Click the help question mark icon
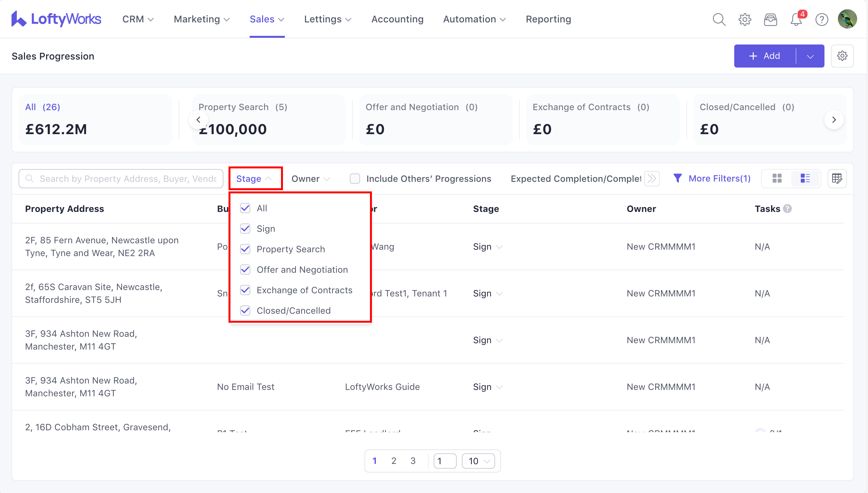This screenshot has width=868, height=493. point(822,19)
